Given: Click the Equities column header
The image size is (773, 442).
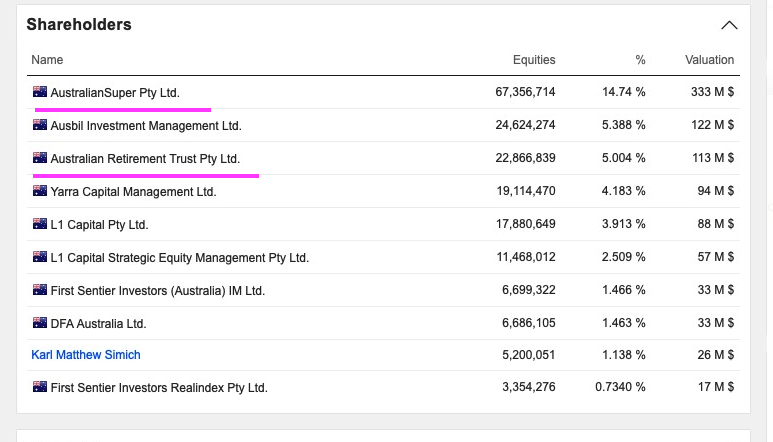Looking at the screenshot, I should click(x=534, y=60).
